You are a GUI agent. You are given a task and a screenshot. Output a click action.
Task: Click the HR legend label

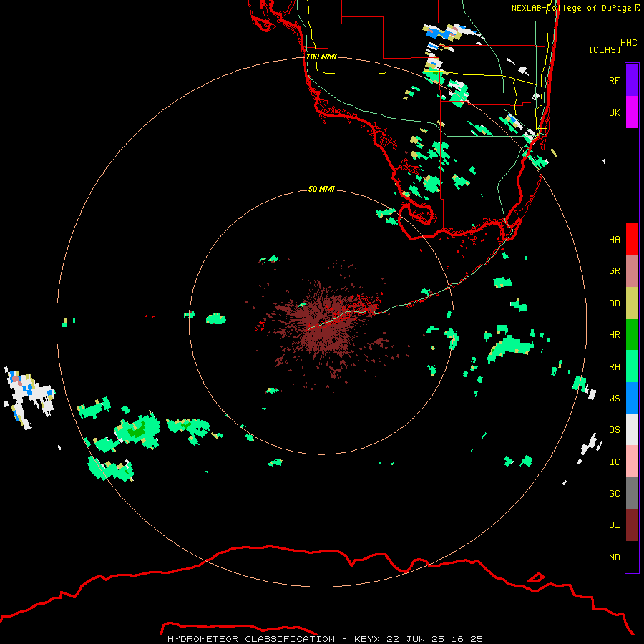tap(614, 335)
